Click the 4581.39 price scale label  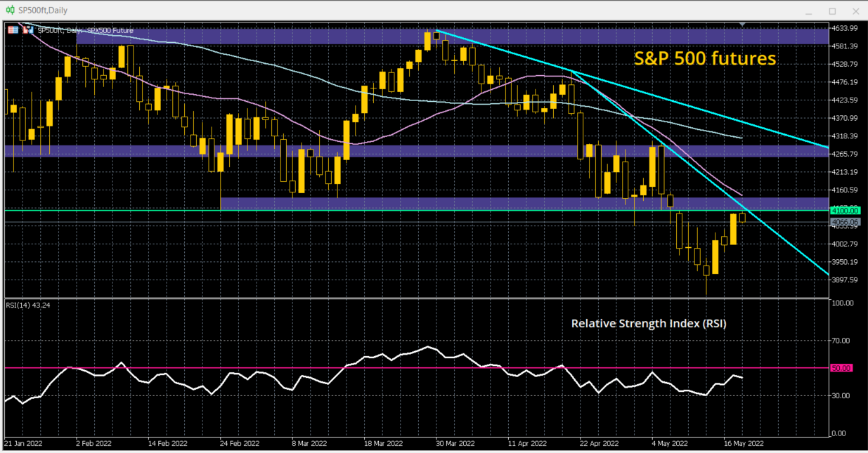(844, 46)
